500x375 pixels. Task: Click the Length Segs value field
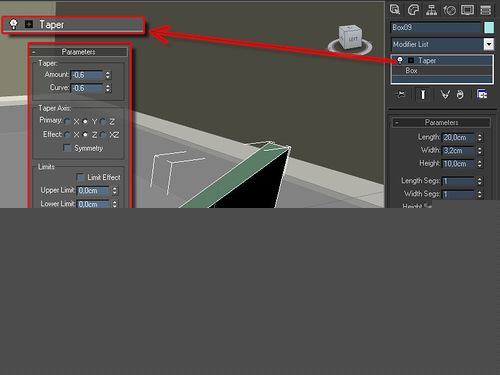coord(458,181)
